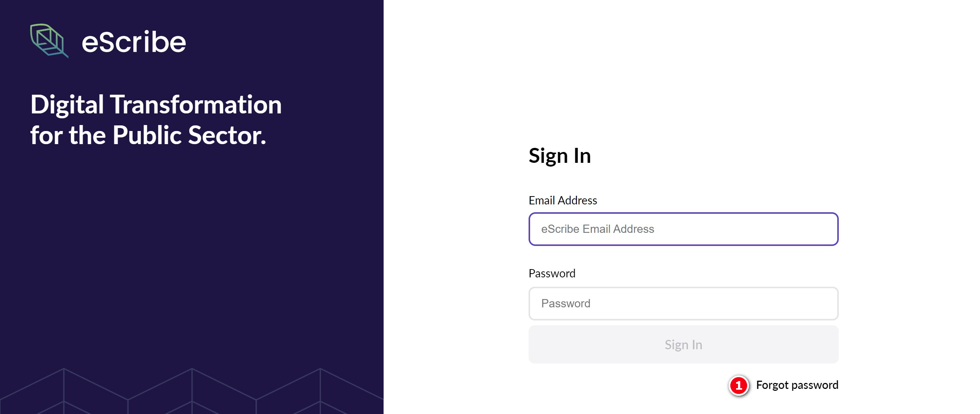This screenshot has width=980, height=414.
Task: Click the rightmost cube outline in bottom pattern
Action: 320,392
